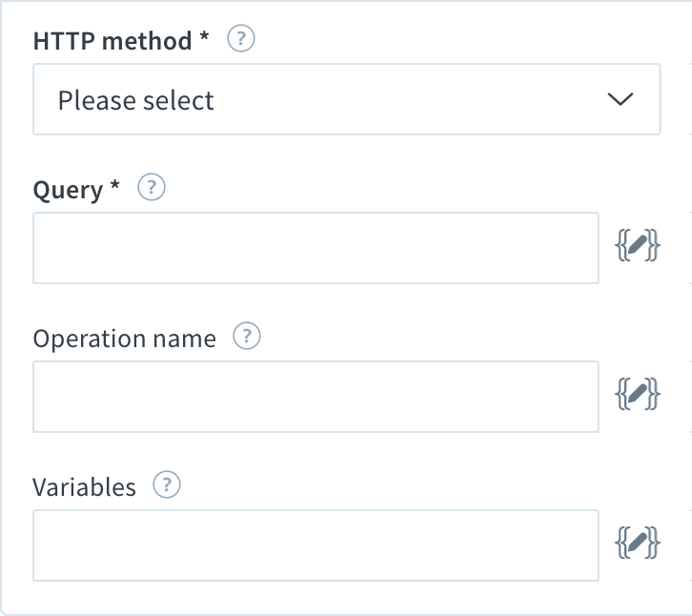Image resolution: width=692 pixels, height=616 pixels.
Task: Open help tooltip for Variables
Action: (x=167, y=484)
